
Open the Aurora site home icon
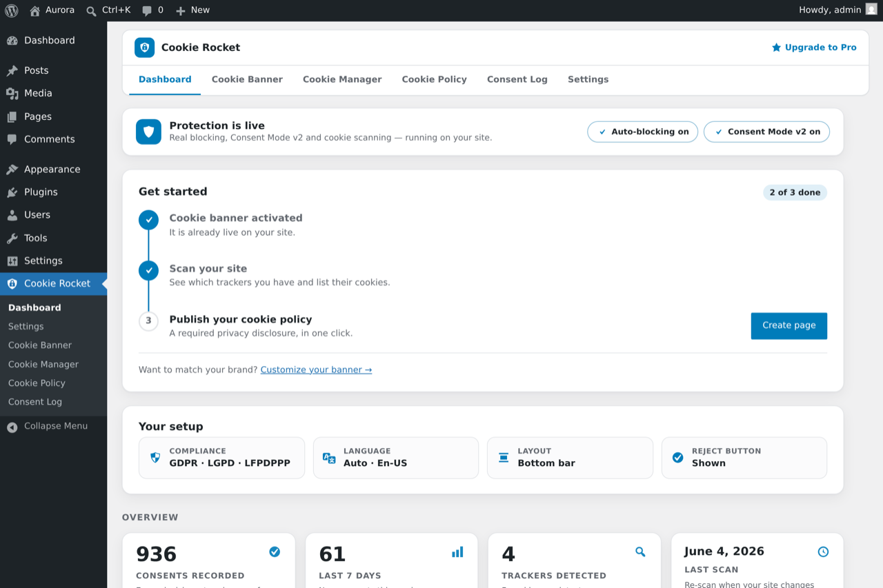pyautogui.click(x=35, y=10)
